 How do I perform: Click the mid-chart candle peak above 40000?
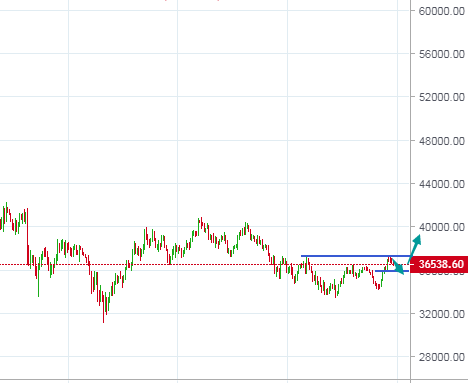(x=200, y=224)
